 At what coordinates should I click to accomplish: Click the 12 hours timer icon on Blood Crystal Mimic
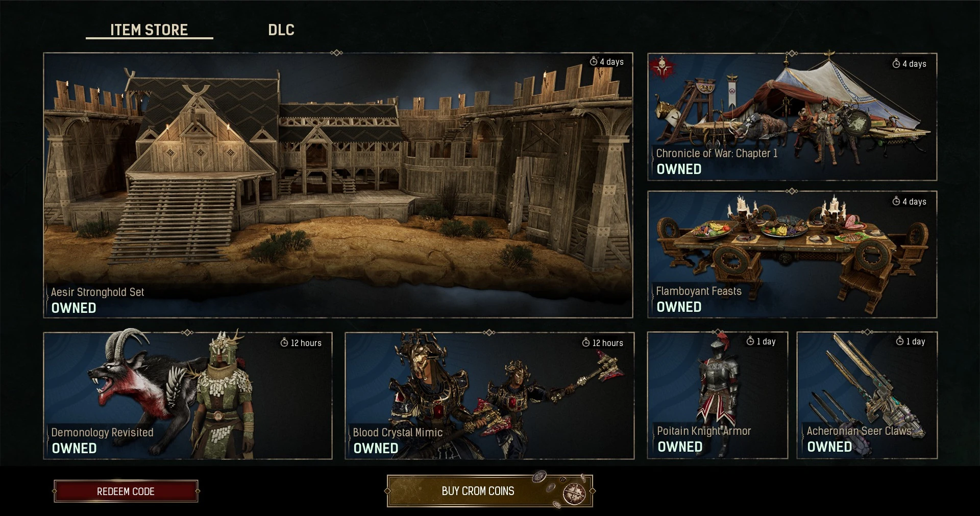point(586,342)
